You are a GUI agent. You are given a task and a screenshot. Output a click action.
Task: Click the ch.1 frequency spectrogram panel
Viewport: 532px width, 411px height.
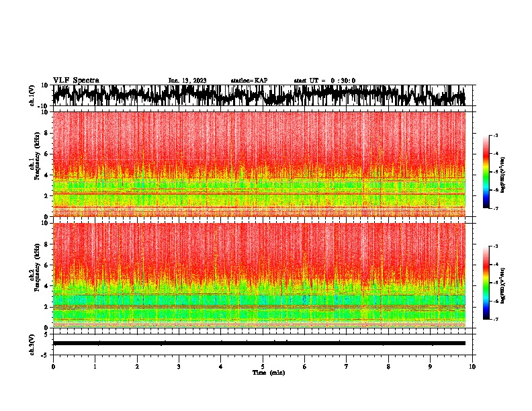coord(259,164)
